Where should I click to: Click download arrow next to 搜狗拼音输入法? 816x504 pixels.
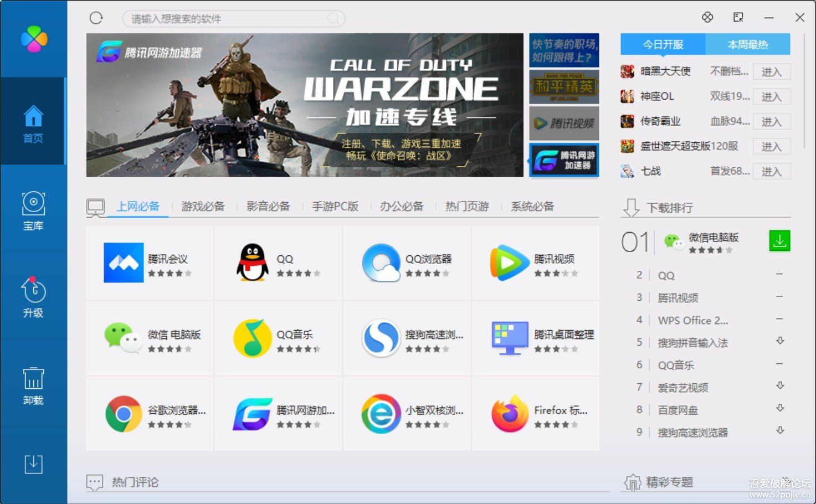[780, 341]
